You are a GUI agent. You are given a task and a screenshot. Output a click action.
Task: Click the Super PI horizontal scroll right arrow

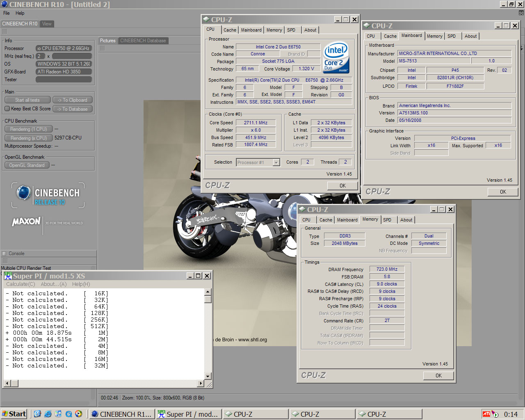(201, 383)
